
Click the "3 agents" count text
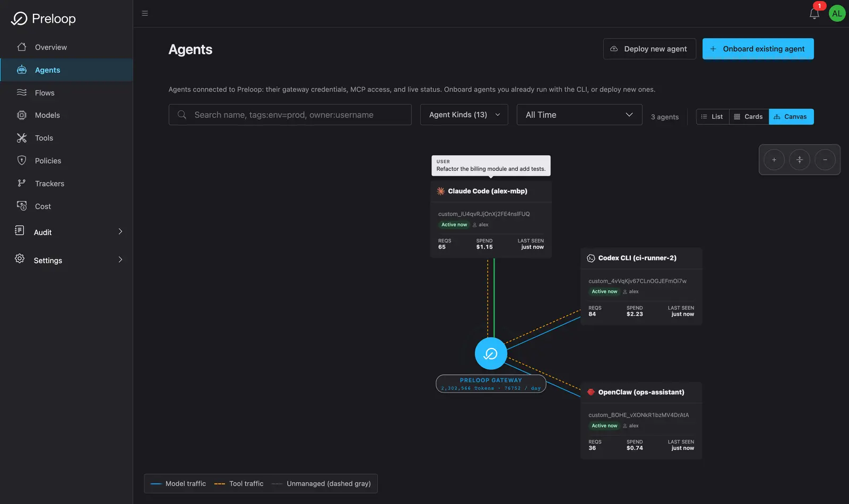[x=665, y=117]
